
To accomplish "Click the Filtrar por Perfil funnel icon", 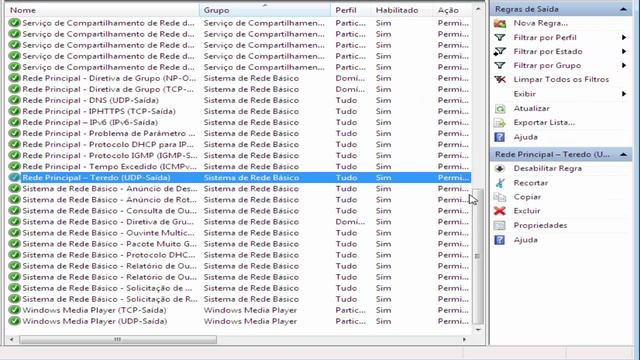I will click(x=500, y=38).
